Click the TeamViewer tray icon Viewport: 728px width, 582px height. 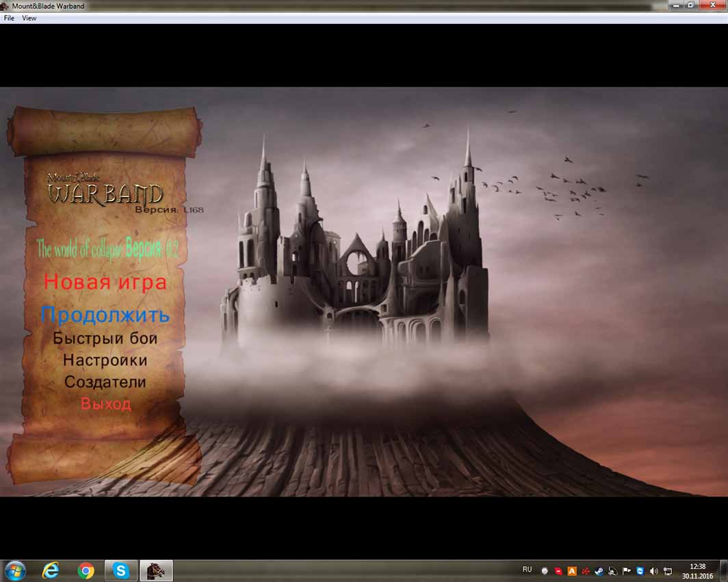640,570
